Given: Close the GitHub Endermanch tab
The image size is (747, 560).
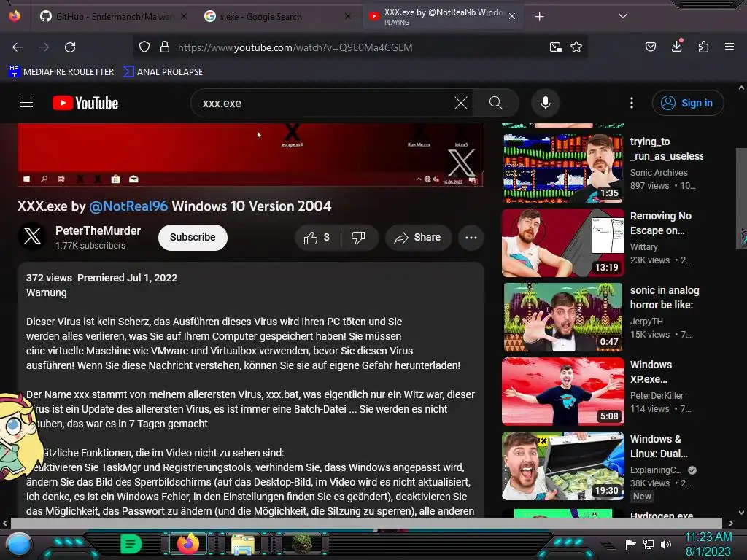Looking at the screenshot, I should point(184,16).
